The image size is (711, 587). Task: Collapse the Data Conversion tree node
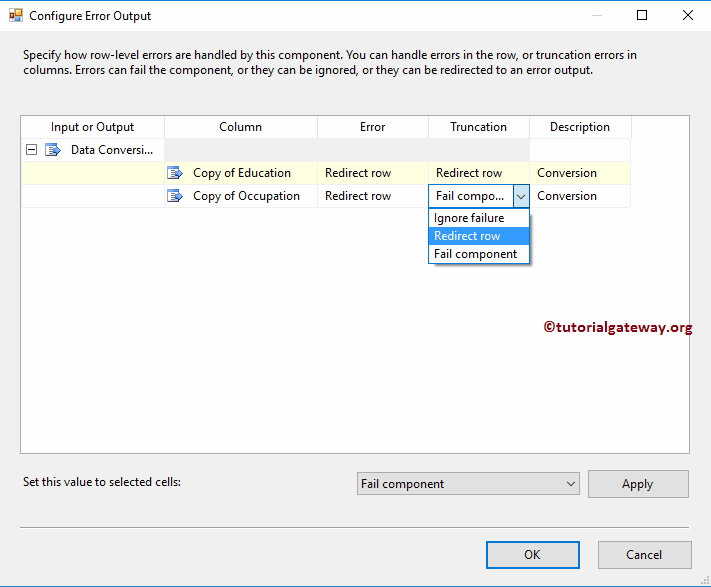(x=32, y=150)
